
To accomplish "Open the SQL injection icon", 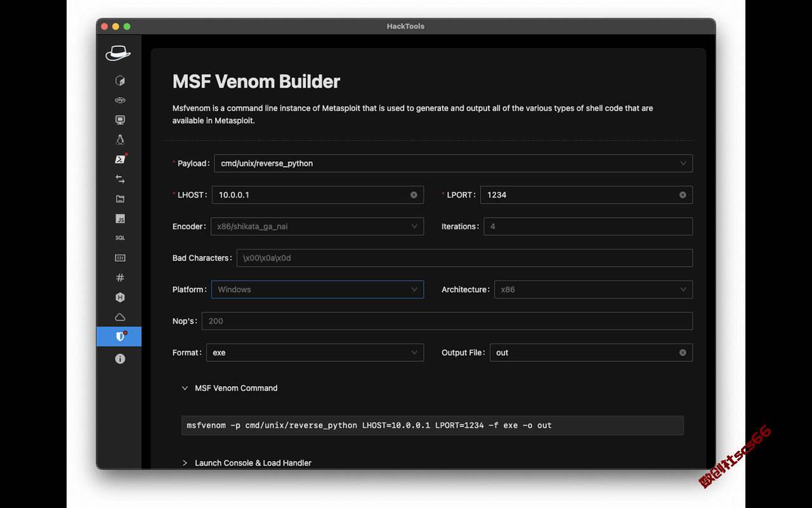I will (x=120, y=238).
